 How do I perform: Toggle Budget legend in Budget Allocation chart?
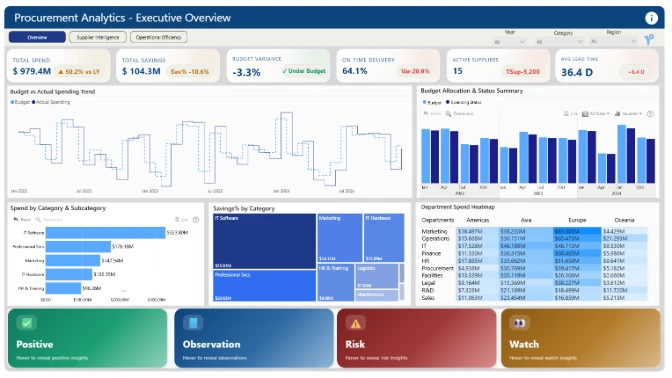(x=432, y=102)
